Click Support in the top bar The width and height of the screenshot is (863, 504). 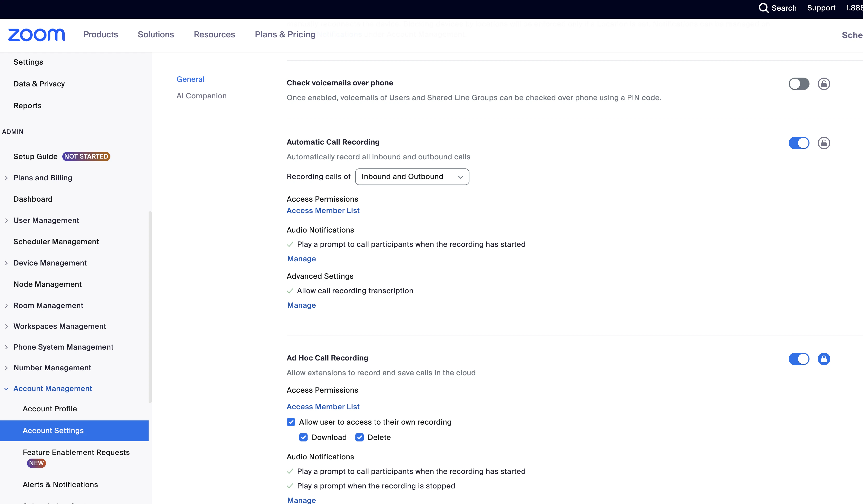pyautogui.click(x=821, y=8)
